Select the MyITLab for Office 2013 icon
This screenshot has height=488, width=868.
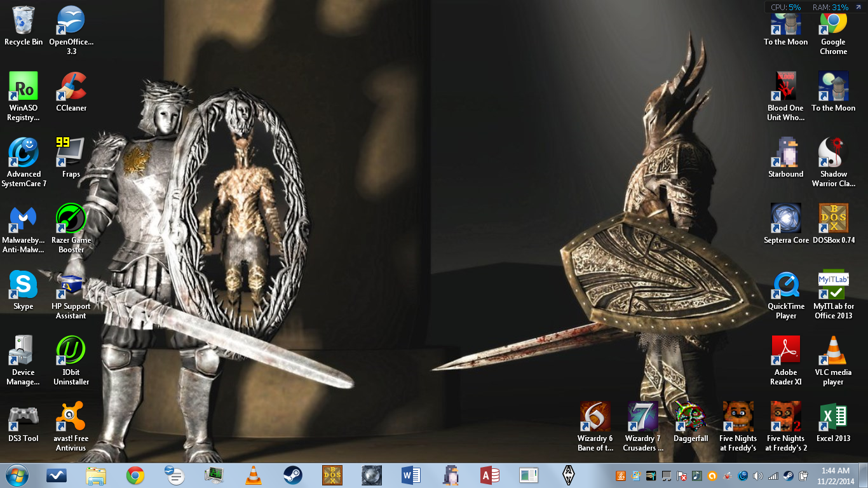[x=833, y=294]
